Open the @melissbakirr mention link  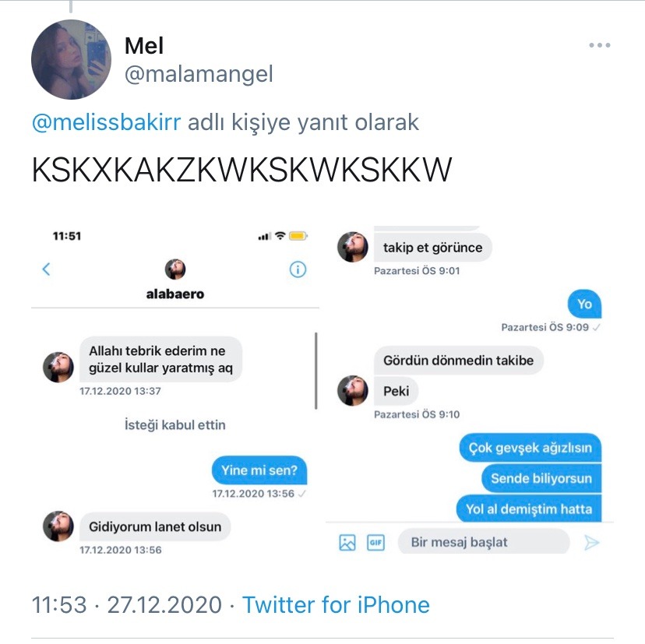point(107,122)
